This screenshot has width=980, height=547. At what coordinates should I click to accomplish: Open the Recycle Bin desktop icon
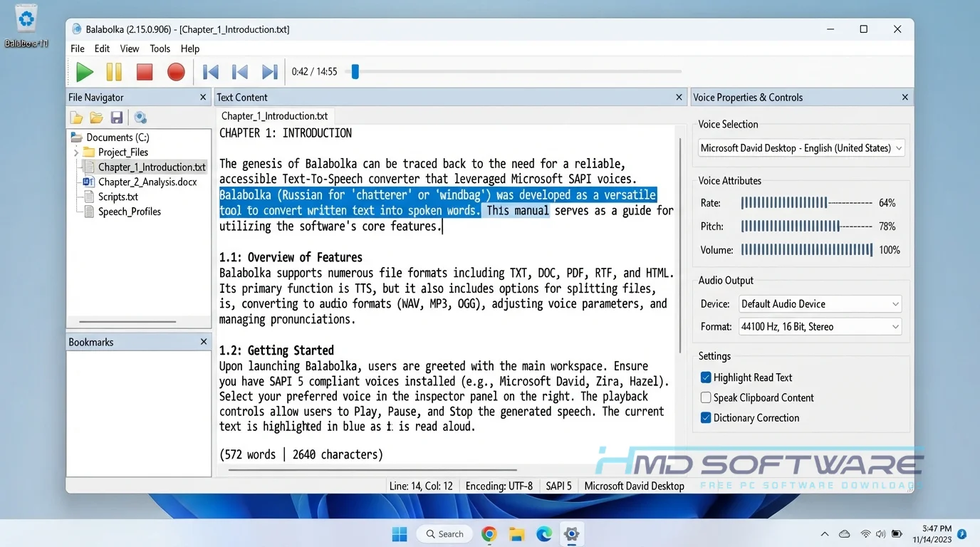[26, 26]
